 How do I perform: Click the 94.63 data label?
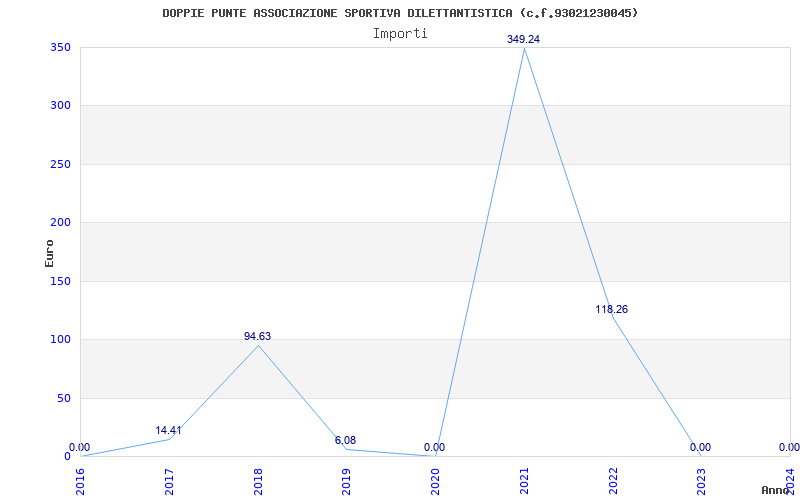pos(258,337)
